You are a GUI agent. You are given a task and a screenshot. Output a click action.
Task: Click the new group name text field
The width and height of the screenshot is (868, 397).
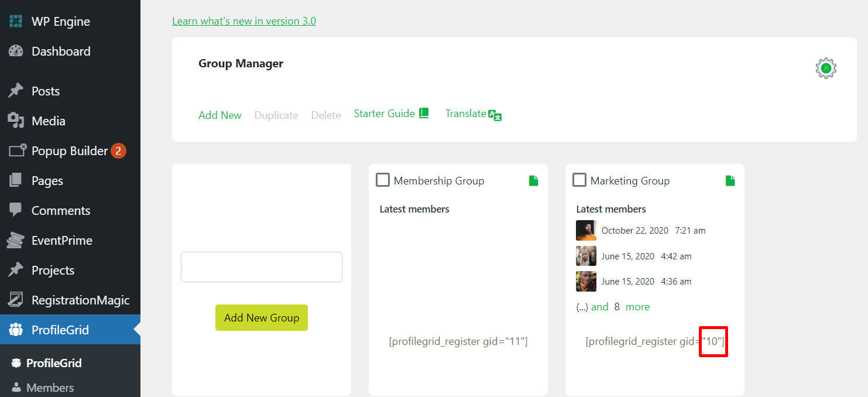pos(261,267)
